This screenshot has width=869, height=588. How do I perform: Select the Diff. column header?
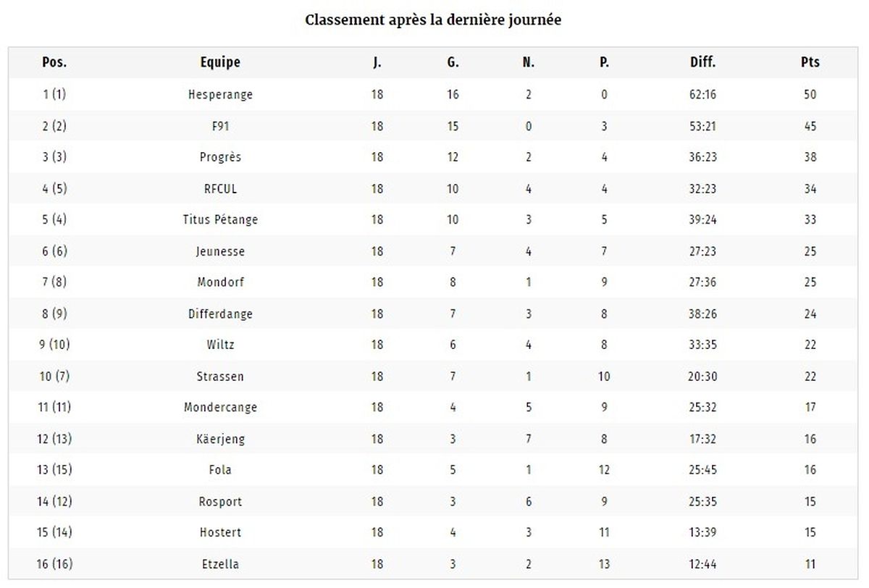click(x=702, y=62)
